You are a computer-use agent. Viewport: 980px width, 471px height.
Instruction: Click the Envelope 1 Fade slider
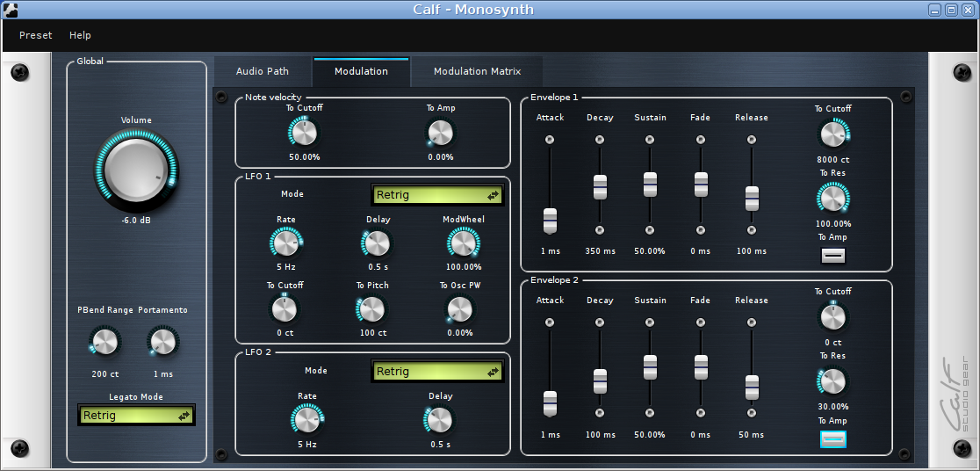(701, 185)
